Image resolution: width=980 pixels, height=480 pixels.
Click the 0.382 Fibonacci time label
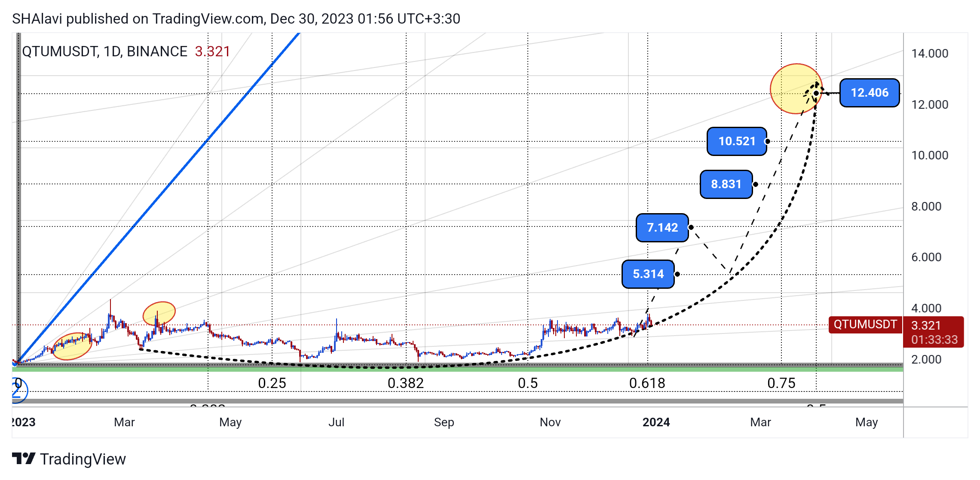(406, 383)
